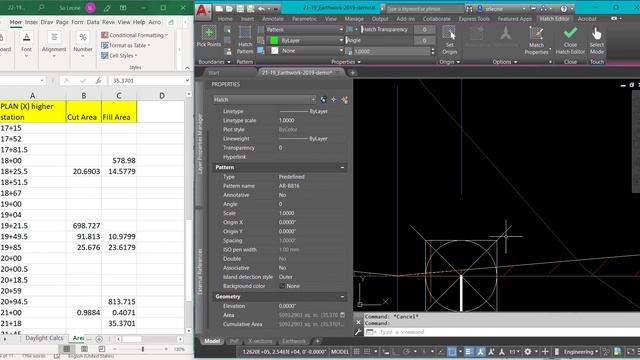Click Excel Share icon at ribbon right
The height and width of the screenshot is (360, 640).
click(x=171, y=22)
